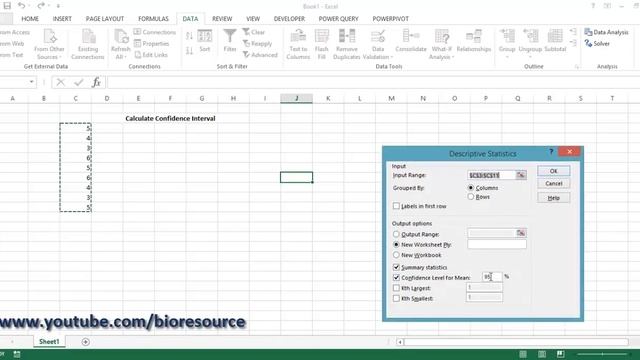Click Clear filter
640x360 pixels.
coord(254,32)
